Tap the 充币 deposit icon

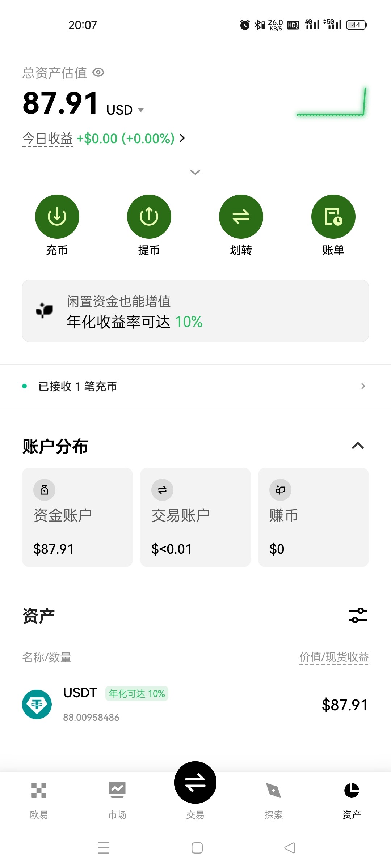[x=57, y=217]
